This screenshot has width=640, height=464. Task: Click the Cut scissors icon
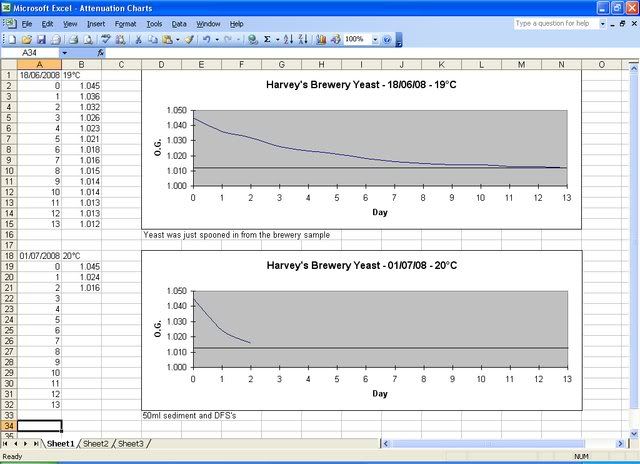[x=138, y=40]
